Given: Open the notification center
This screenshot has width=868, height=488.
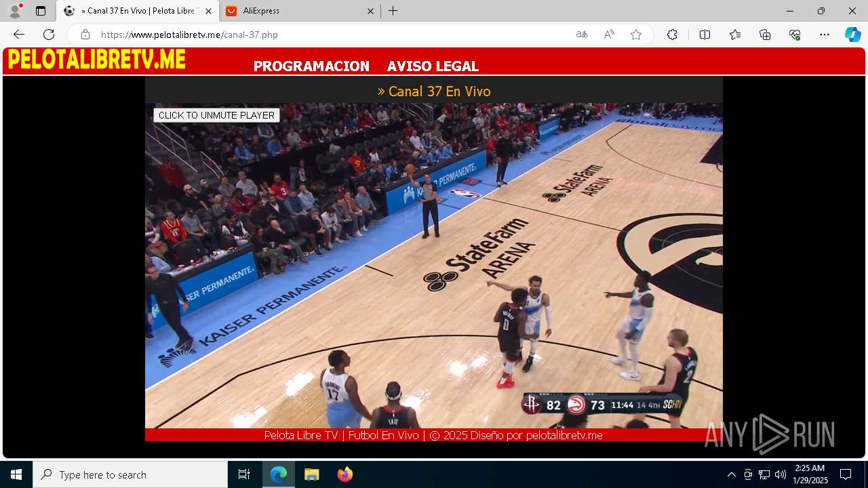Looking at the screenshot, I should [x=846, y=474].
